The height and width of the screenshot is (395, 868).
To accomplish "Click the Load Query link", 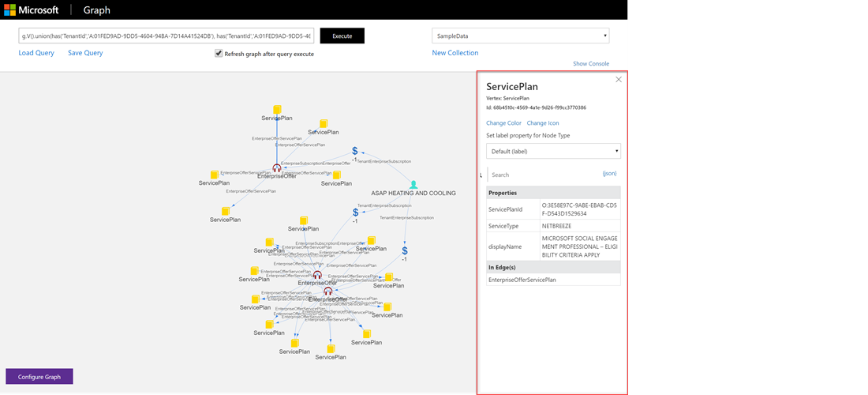I will 36,53.
